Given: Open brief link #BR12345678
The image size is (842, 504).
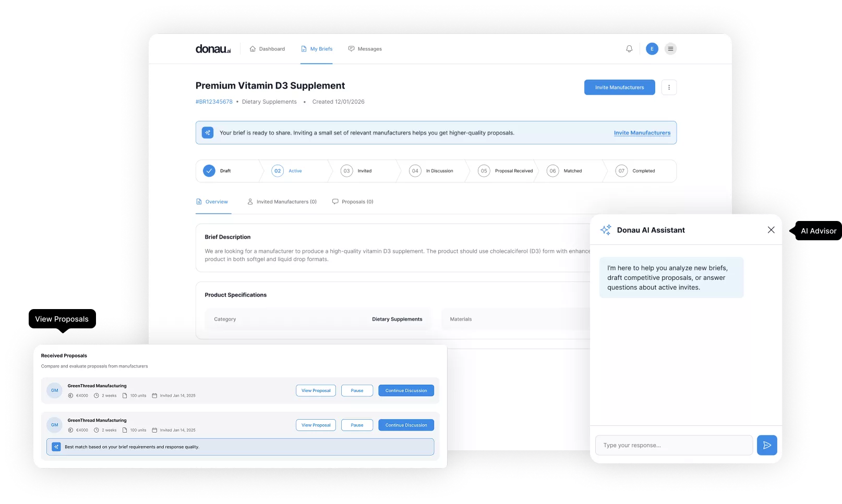Looking at the screenshot, I should (213, 102).
